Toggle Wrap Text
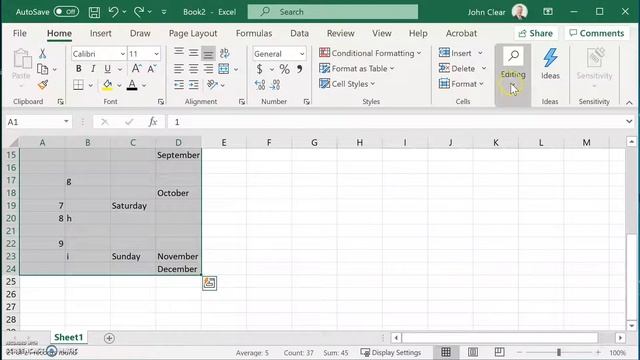 [x=224, y=53]
